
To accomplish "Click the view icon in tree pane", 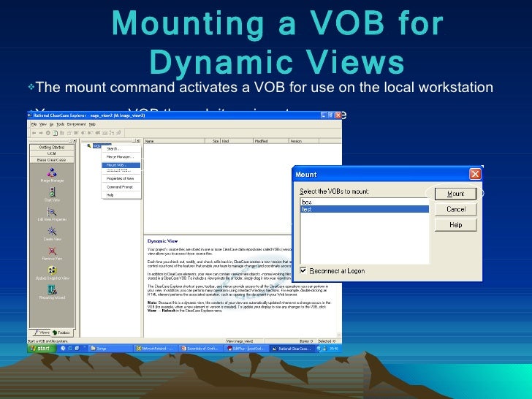I will pyautogui.click(x=89, y=146).
